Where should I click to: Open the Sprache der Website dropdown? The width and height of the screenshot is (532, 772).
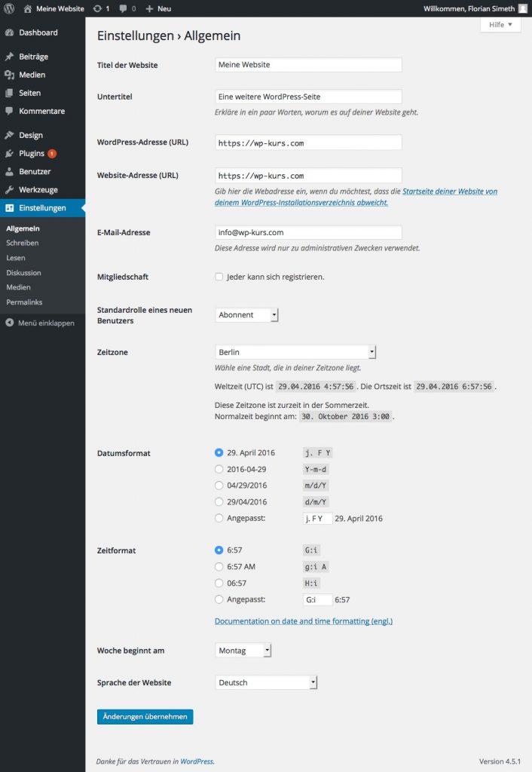tap(265, 682)
